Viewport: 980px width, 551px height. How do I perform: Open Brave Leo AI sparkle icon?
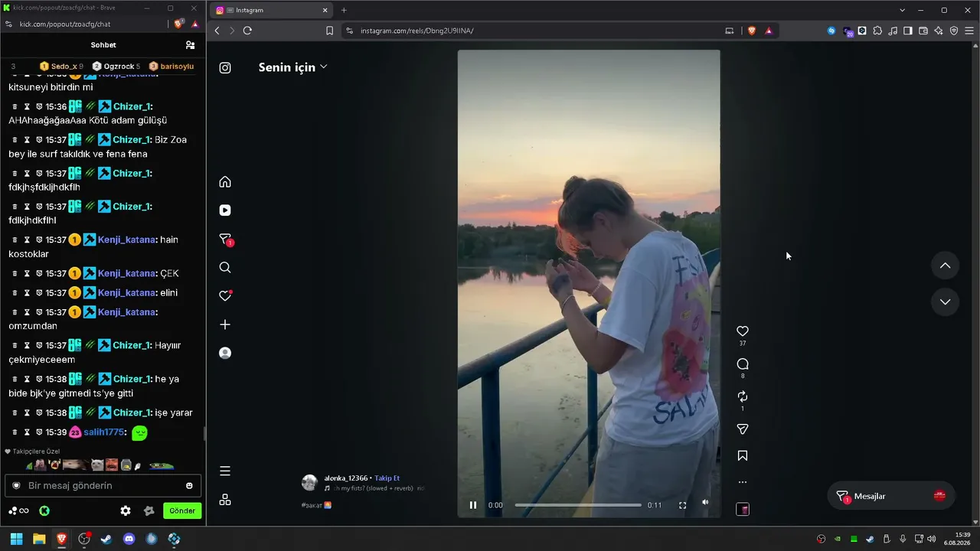point(939,31)
